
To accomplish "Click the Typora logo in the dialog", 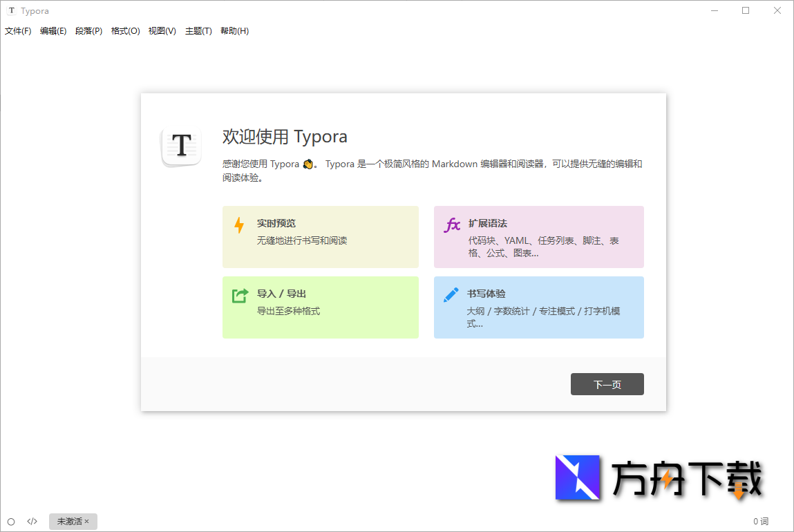I will point(181,146).
